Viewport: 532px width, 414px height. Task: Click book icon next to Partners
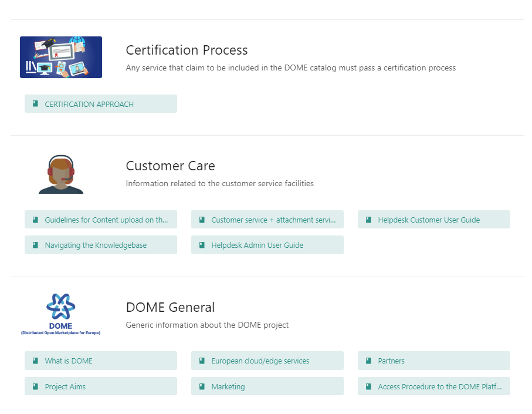[x=368, y=361]
